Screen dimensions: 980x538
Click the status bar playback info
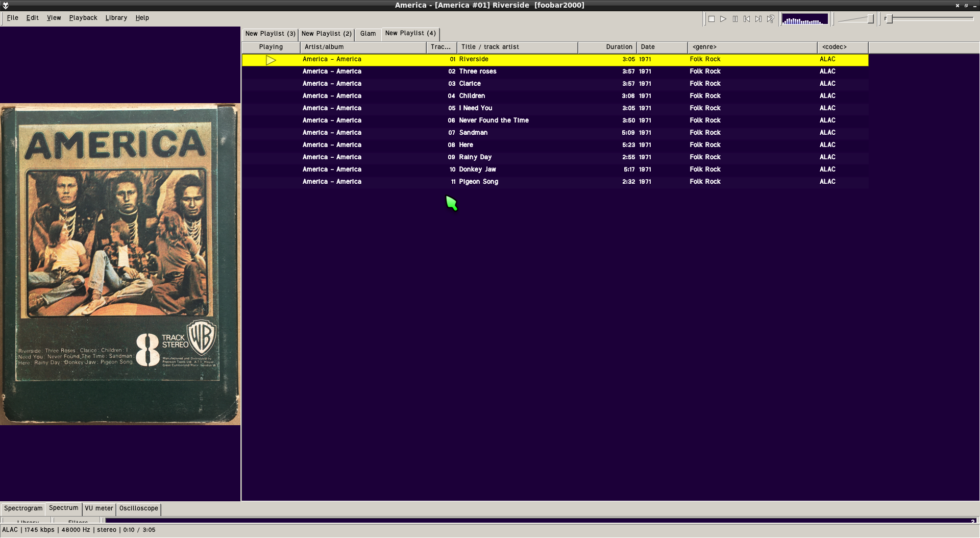(x=79, y=530)
